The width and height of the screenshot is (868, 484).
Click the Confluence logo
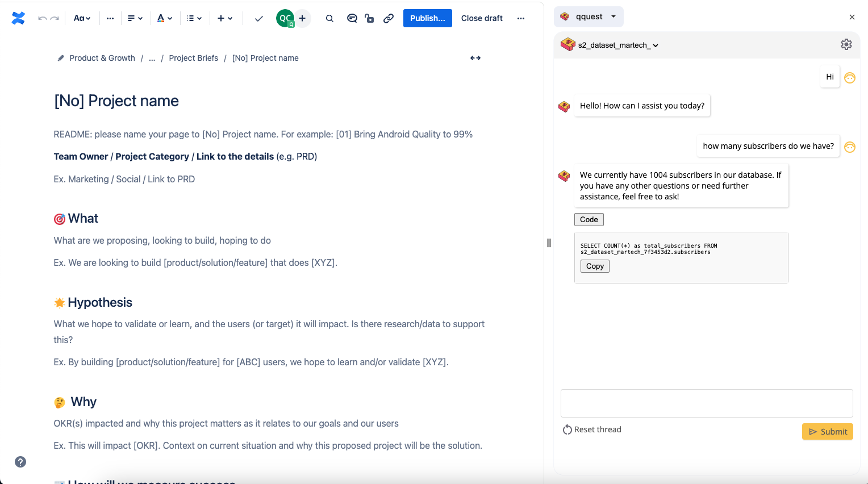pyautogui.click(x=18, y=18)
